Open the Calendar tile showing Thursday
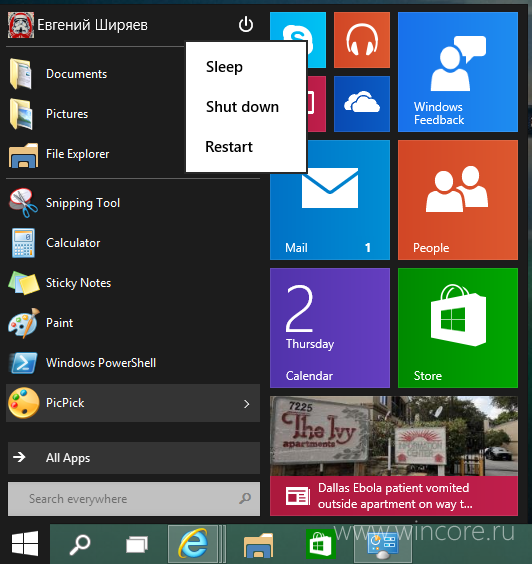The width and height of the screenshot is (532, 564). [x=330, y=328]
